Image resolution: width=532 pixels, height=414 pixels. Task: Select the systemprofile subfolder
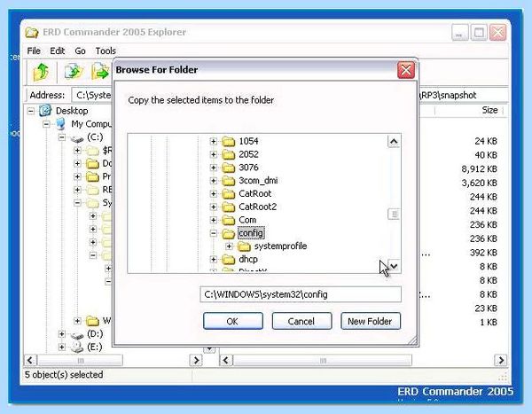tap(280, 246)
